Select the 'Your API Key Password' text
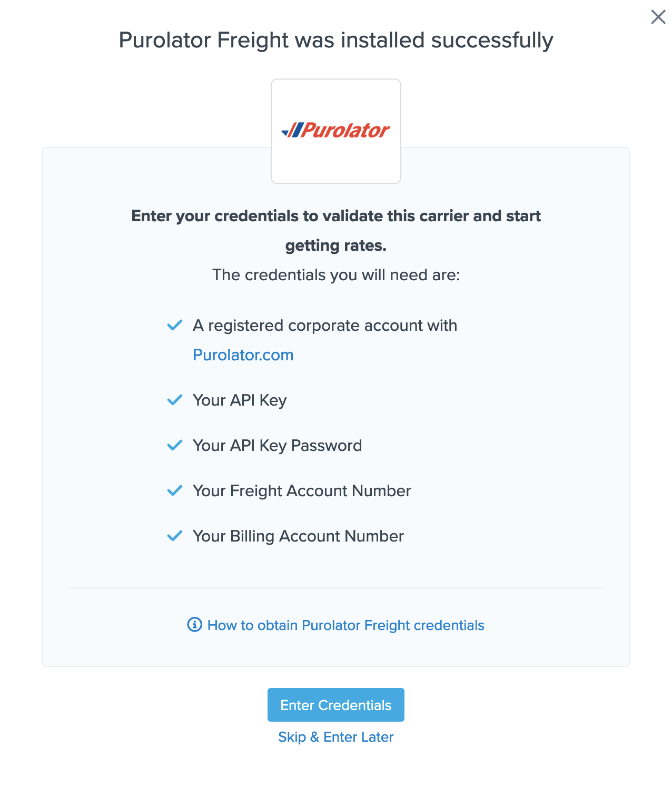Screen dimensions: 672x787 click(277, 446)
